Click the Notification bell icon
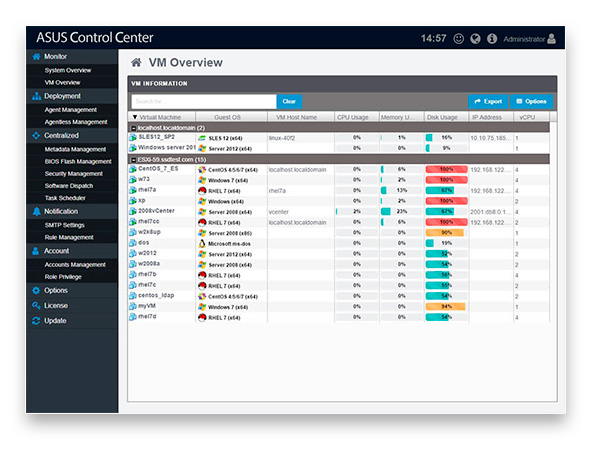Viewport: 590px width, 450px height. point(36,211)
